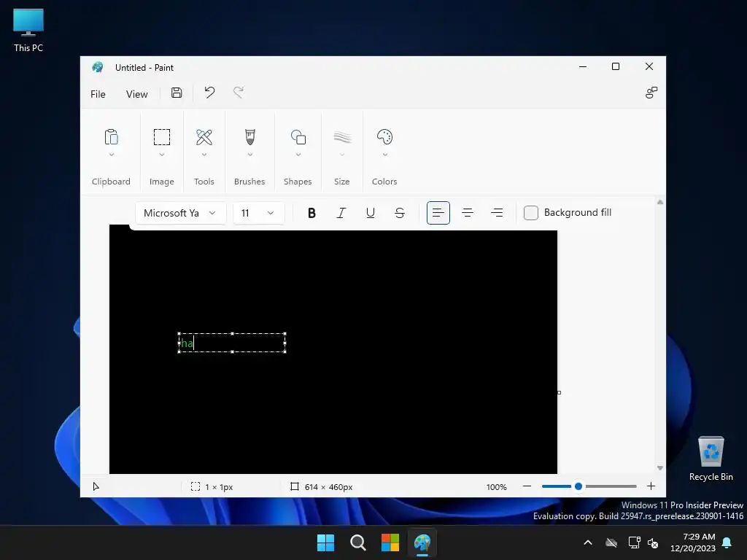
Task: Open taskbar Search
Action: click(357, 542)
